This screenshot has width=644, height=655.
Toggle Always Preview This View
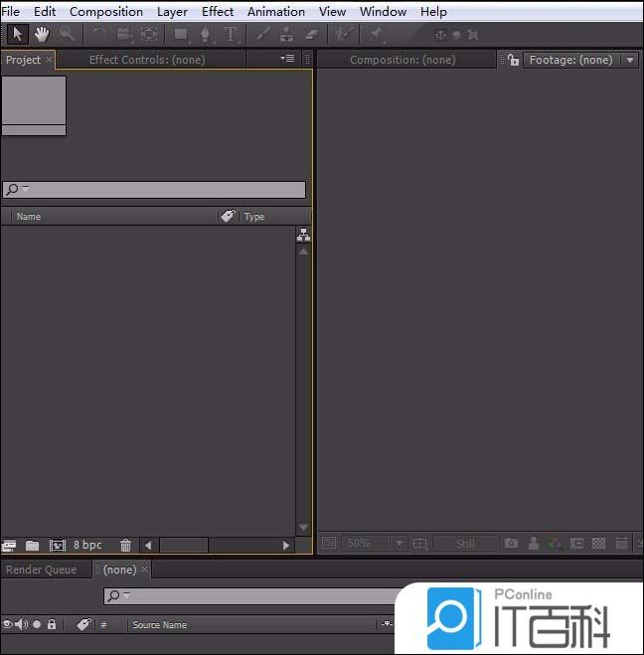329,543
